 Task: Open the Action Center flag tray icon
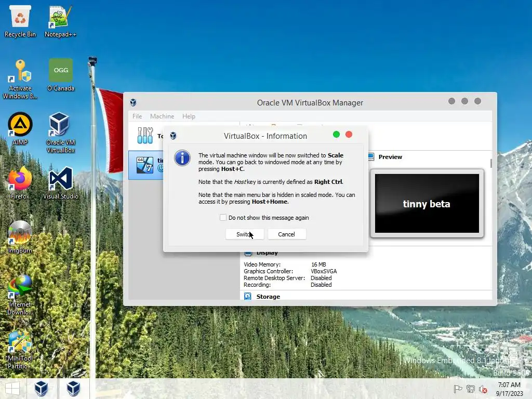458,389
